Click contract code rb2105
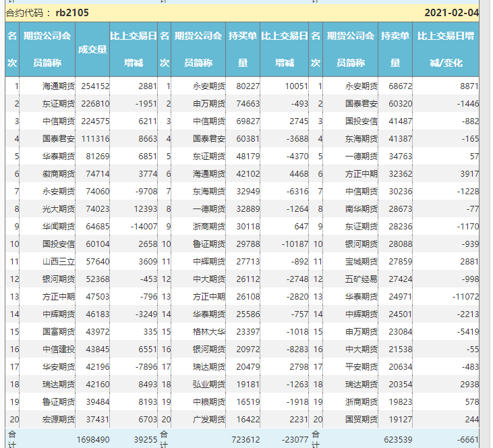 click(x=72, y=13)
